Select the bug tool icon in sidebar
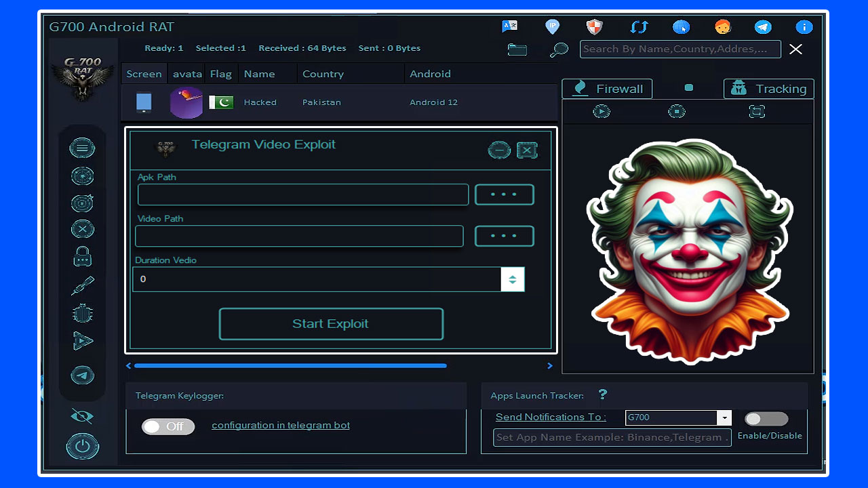Image resolution: width=868 pixels, height=488 pixels. point(82,312)
